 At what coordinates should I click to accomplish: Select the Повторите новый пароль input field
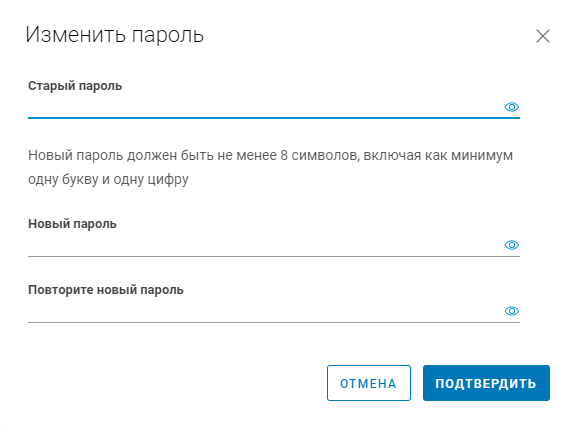pyautogui.click(x=266, y=311)
